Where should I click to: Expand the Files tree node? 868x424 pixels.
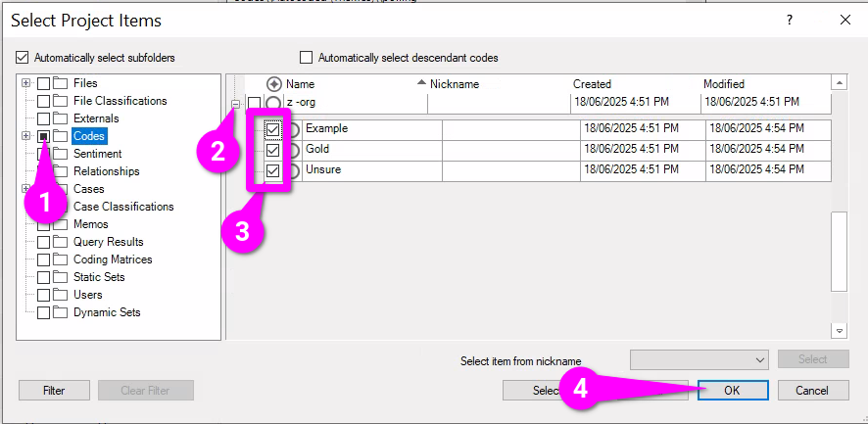pos(25,83)
